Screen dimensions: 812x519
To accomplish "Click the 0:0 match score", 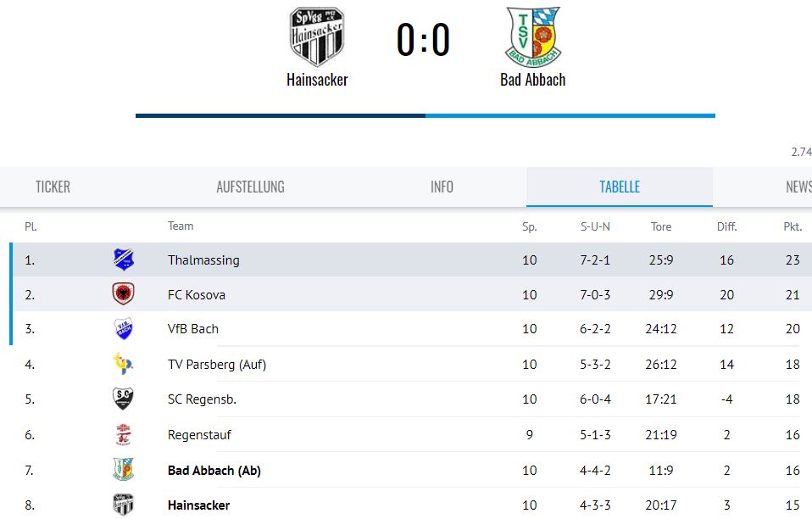I will [423, 40].
